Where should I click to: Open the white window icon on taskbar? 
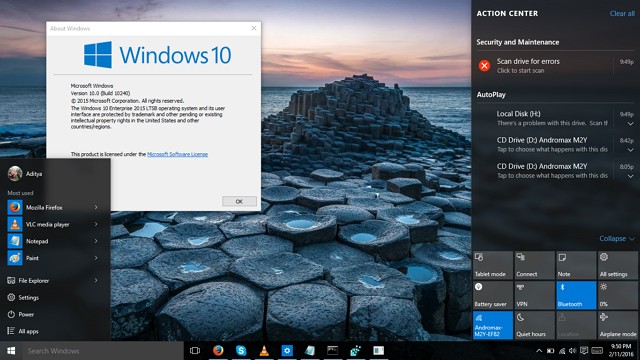point(378,351)
